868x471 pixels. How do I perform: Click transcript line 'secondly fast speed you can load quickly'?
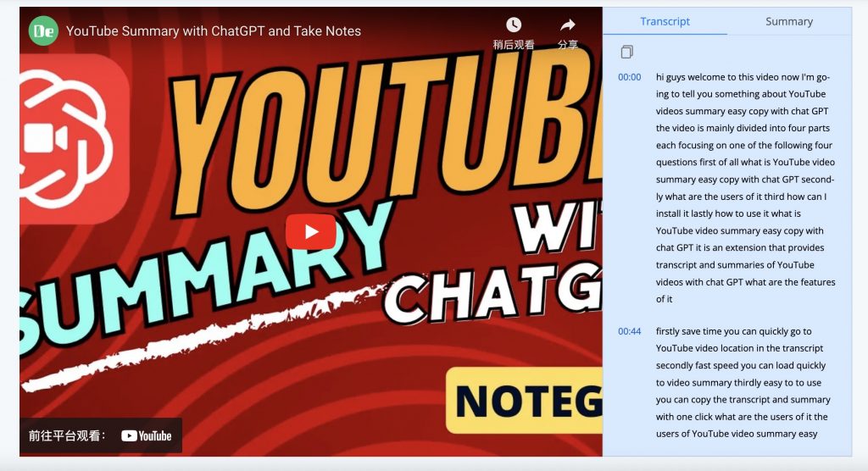(741, 365)
